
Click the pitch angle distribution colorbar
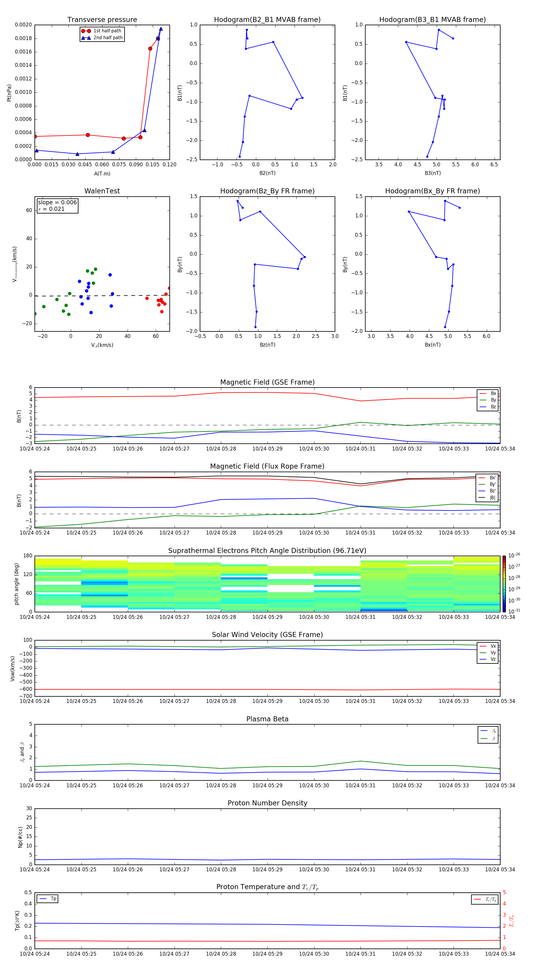coord(504,584)
